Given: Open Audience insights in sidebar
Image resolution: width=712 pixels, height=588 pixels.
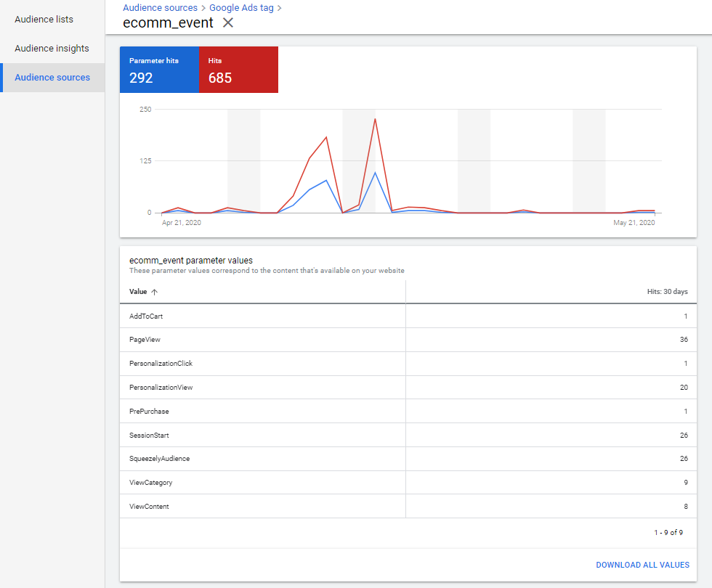Looking at the screenshot, I should click(x=52, y=48).
